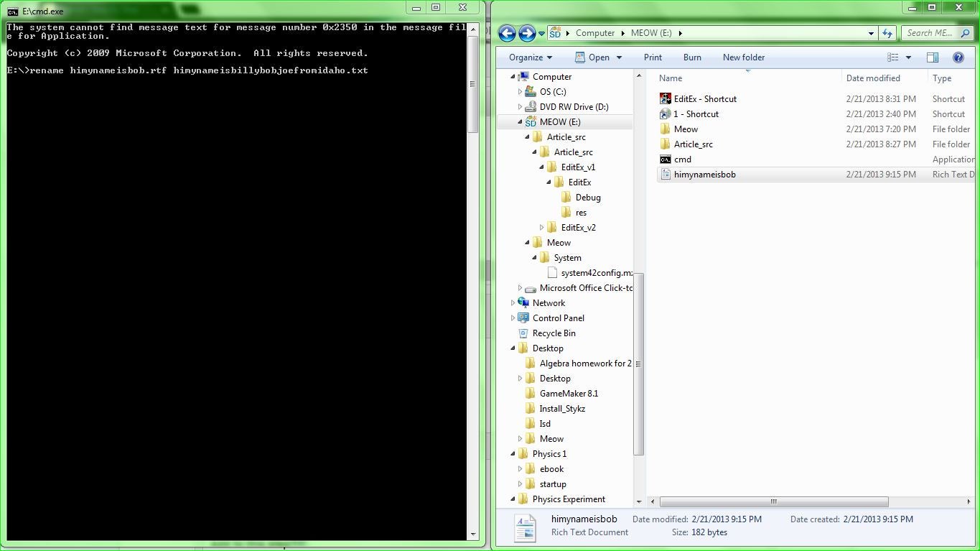This screenshot has height=551, width=980.
Task: Toggle the preview pane
Action: 932,57
